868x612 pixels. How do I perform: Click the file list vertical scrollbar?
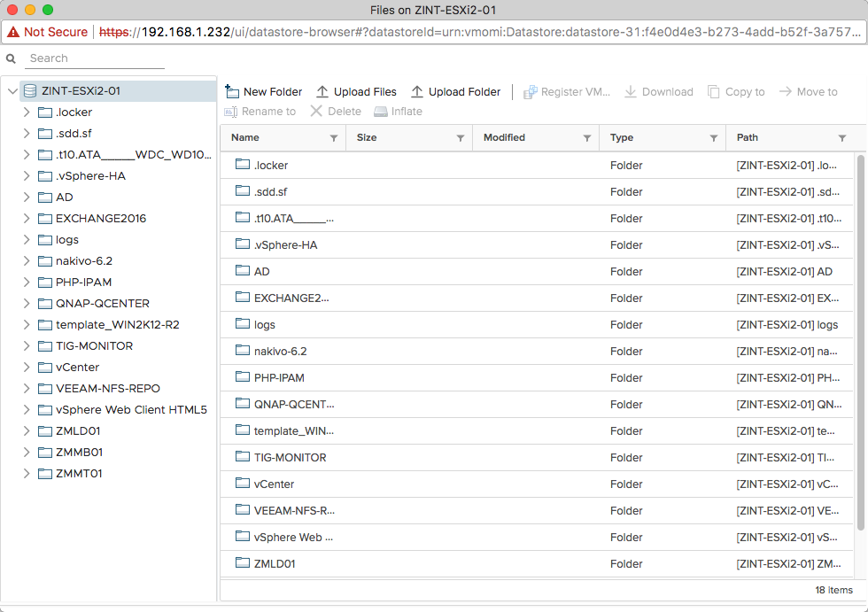coord(860,343)
